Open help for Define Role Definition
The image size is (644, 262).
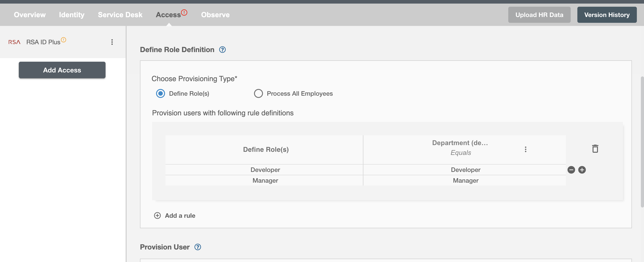click(x=222, y=50)
